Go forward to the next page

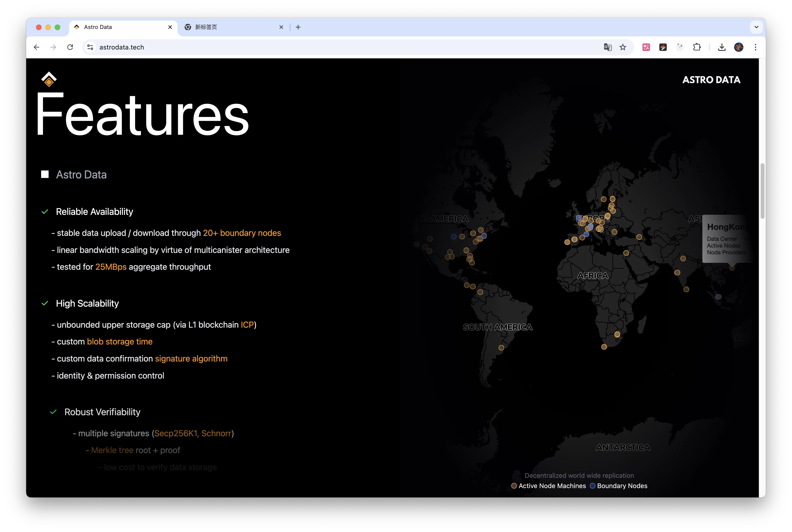(x=53, y=47)
